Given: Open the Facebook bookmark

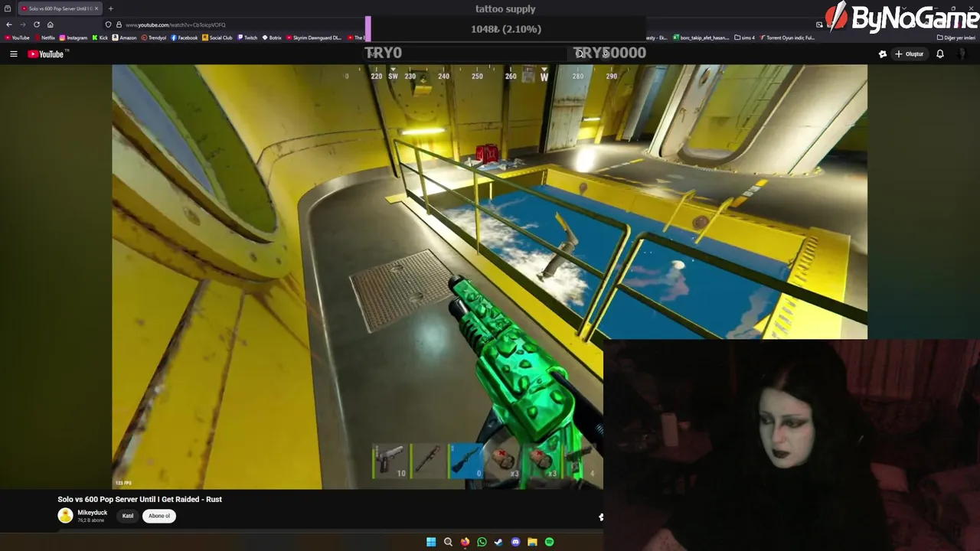Looking at the screenshot, I should point(185,37).
